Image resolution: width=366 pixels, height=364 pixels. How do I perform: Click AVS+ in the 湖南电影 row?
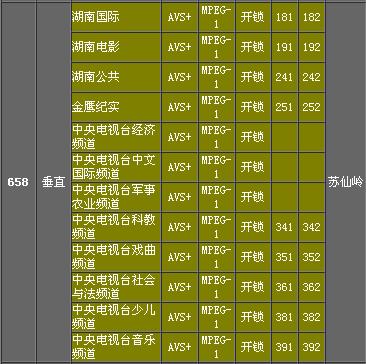pyautogui.click(x=180, y=47)
